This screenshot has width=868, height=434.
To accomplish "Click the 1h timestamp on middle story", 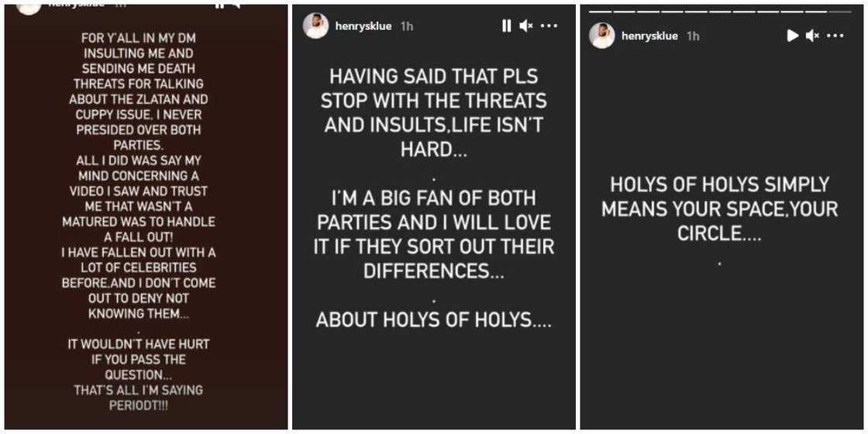I will (407, 26).
